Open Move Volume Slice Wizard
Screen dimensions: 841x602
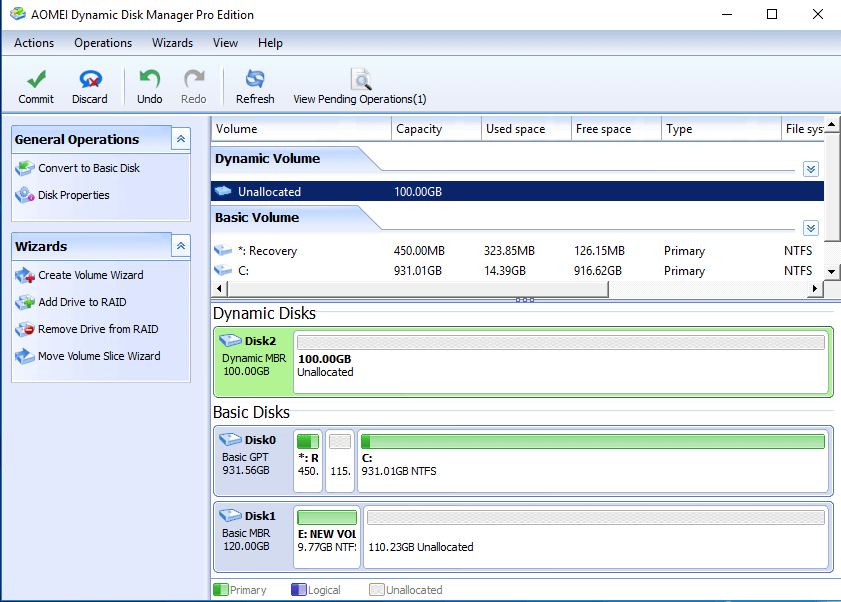[98, 356]
